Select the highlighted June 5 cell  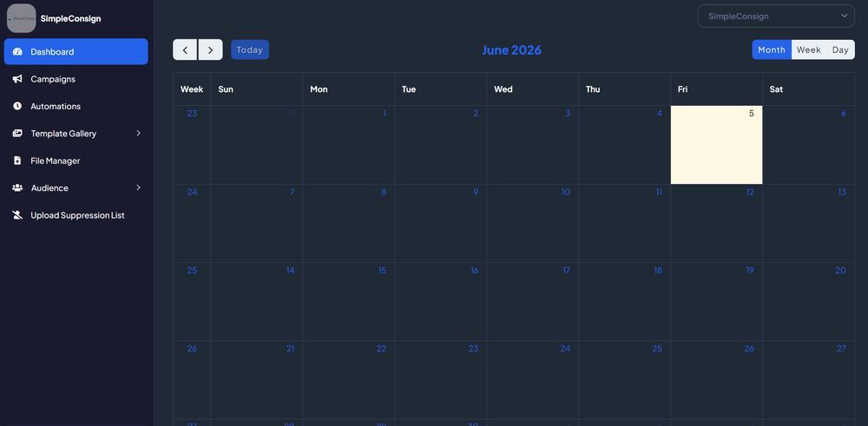tap(716, 145)
